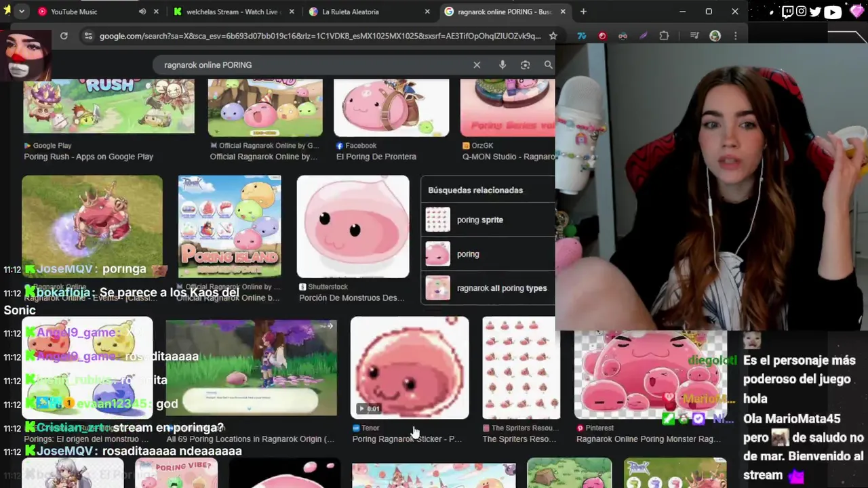Search by image with Google Lens
This screenshot has height=488, width=868.
pos(525,65)
